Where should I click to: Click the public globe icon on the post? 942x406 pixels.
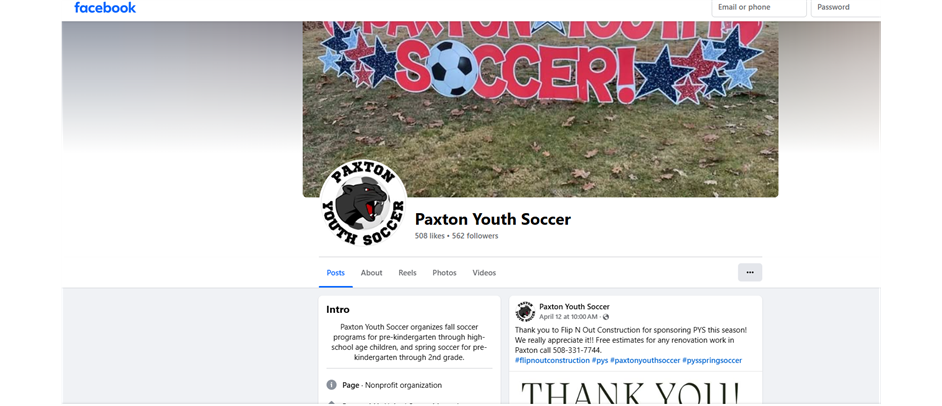606,317
